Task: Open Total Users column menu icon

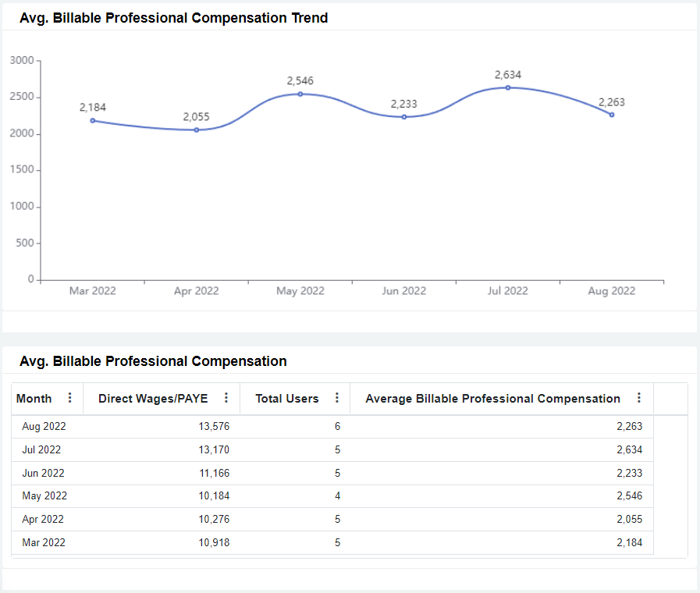Action: pyautogui.click(x=337, y=398)
